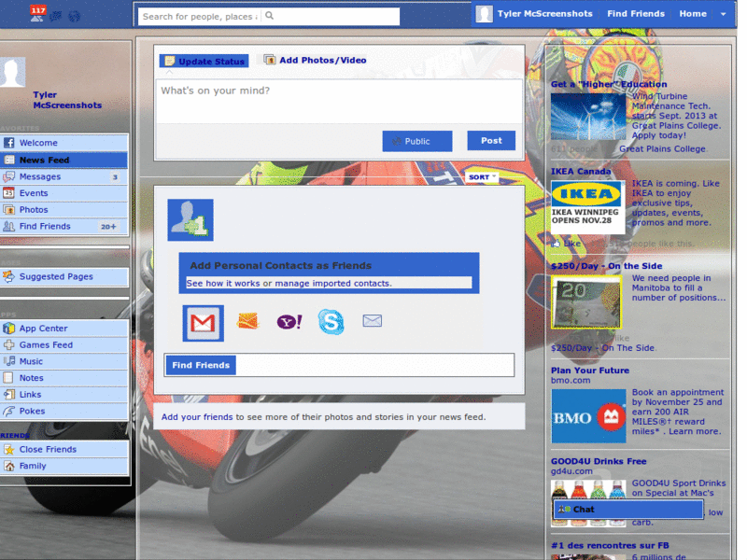Click the Close Friends star icon
The image size is (747, 560).
tap(9, 450)
